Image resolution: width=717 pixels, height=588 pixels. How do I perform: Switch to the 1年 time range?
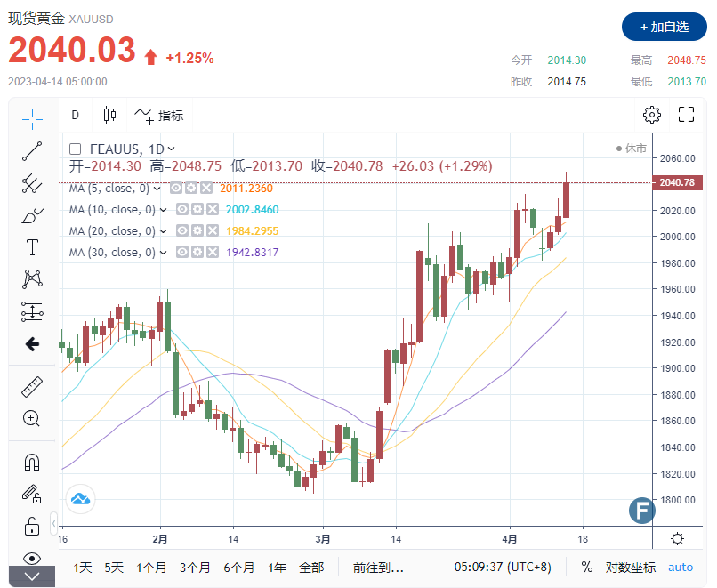coord(277,567)
